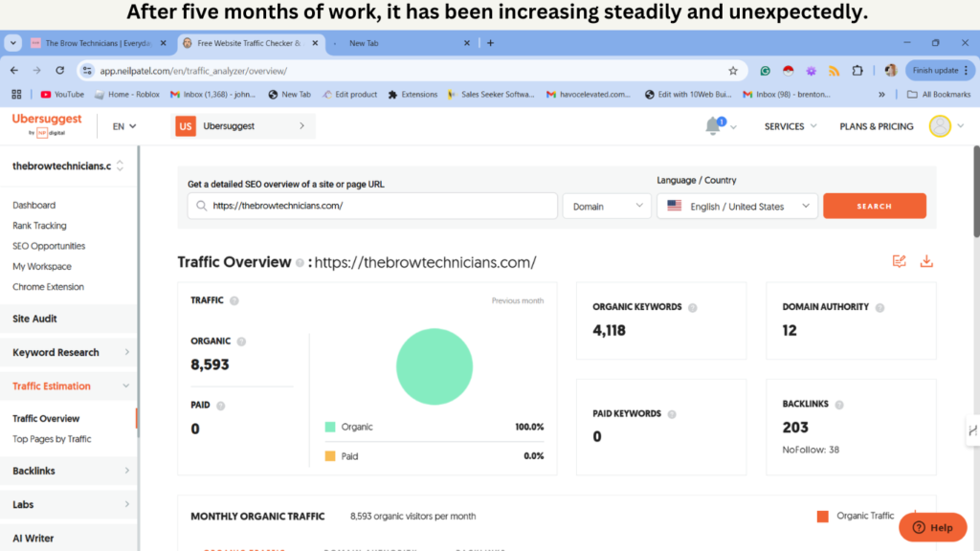
Task: Open the SERVICES dropdown menu
Action: click(790, 126)
